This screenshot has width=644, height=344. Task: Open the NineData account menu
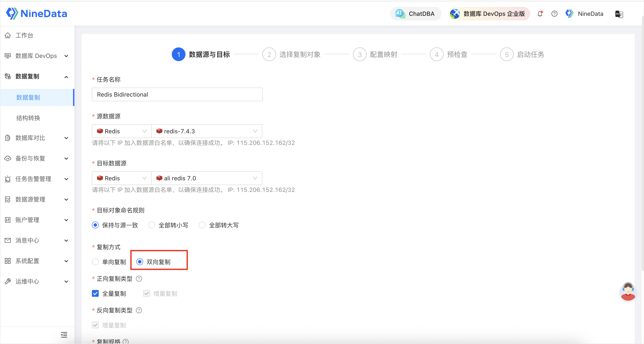click(584, 14)
